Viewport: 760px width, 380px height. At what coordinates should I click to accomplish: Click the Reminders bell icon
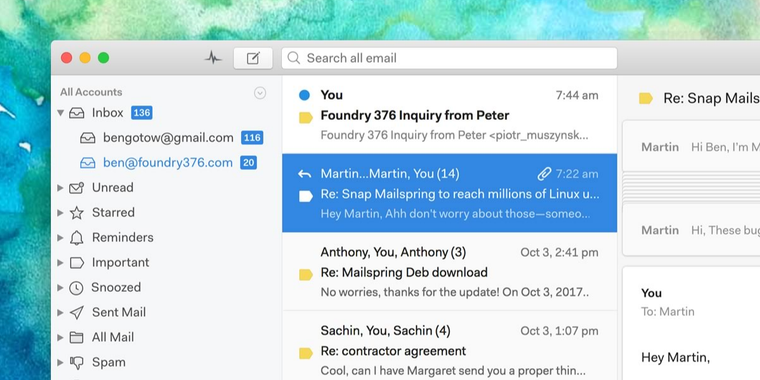pos(76,238)
